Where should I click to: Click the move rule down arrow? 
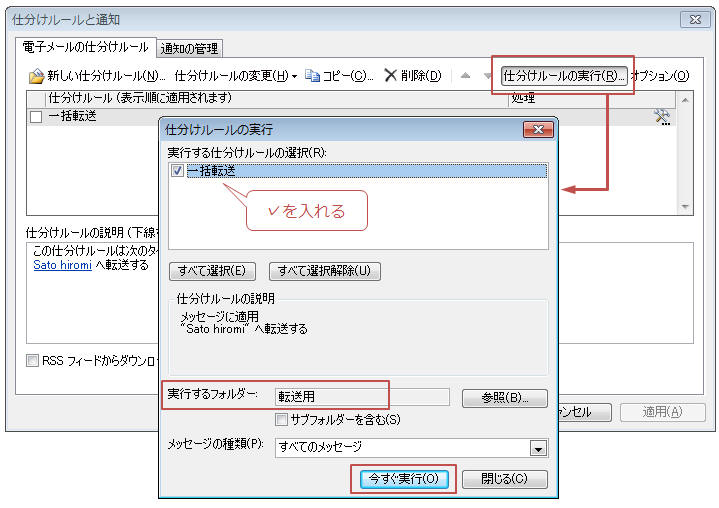point(487,76)
